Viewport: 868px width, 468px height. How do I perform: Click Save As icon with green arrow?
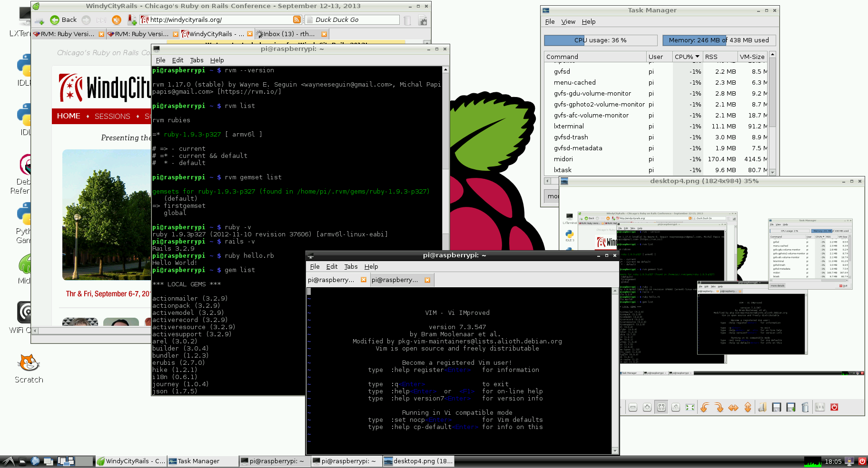pos(791,407)
